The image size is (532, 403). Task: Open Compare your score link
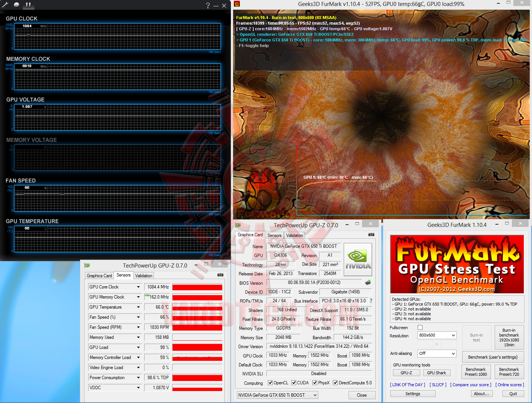click(471, 385)
